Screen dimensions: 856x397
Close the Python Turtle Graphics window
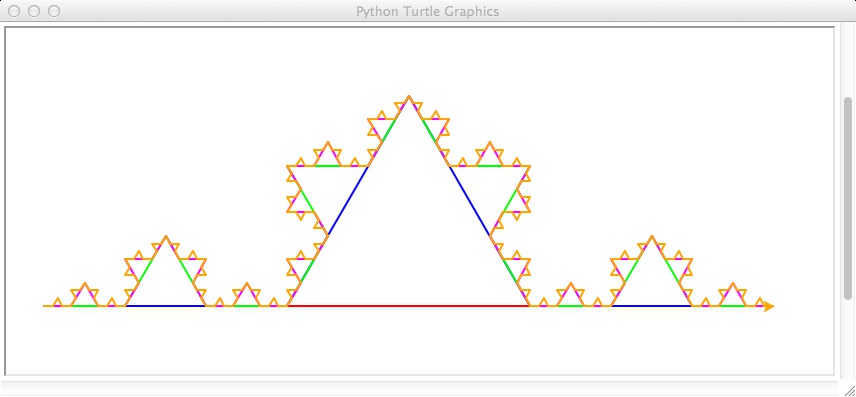point(14,11)
